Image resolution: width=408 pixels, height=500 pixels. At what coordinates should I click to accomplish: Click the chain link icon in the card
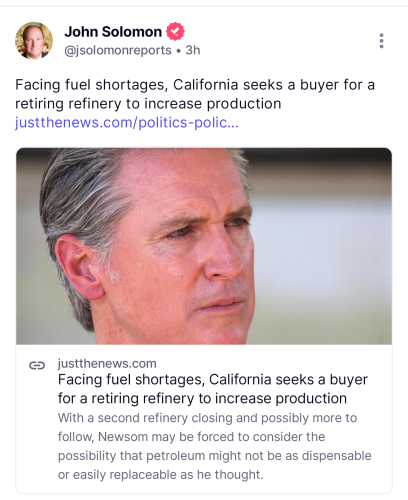[37, 365]
